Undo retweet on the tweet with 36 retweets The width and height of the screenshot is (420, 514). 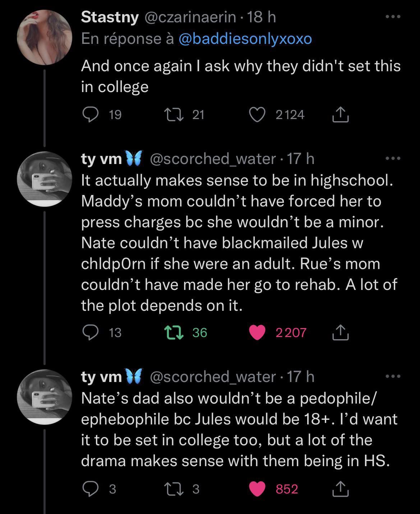(x=174, y=332)
